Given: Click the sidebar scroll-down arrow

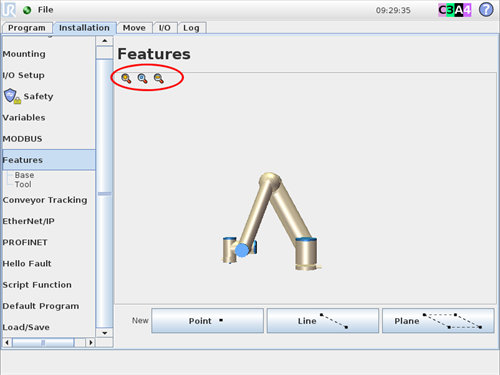Looking at the screenshot, I should pos(105,333).
